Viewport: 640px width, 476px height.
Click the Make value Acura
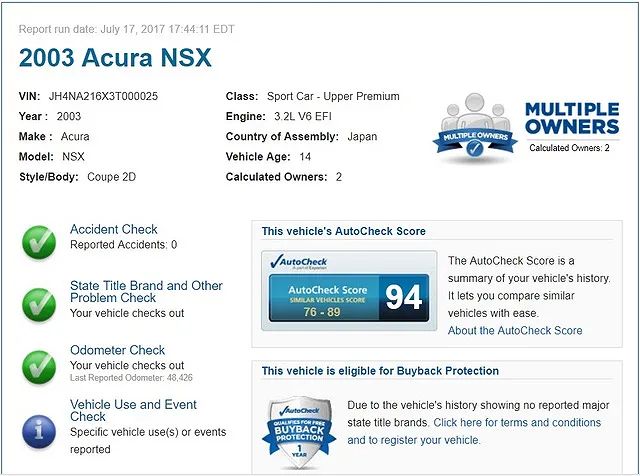click(x=75, y=136)
